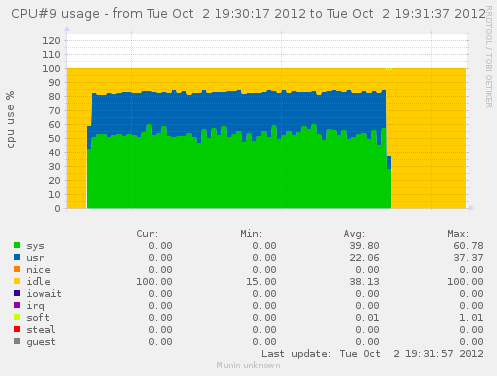Click the green sys legend swatch
The height and width of the screenshot is (376, 497).
[x=17, y=245]
